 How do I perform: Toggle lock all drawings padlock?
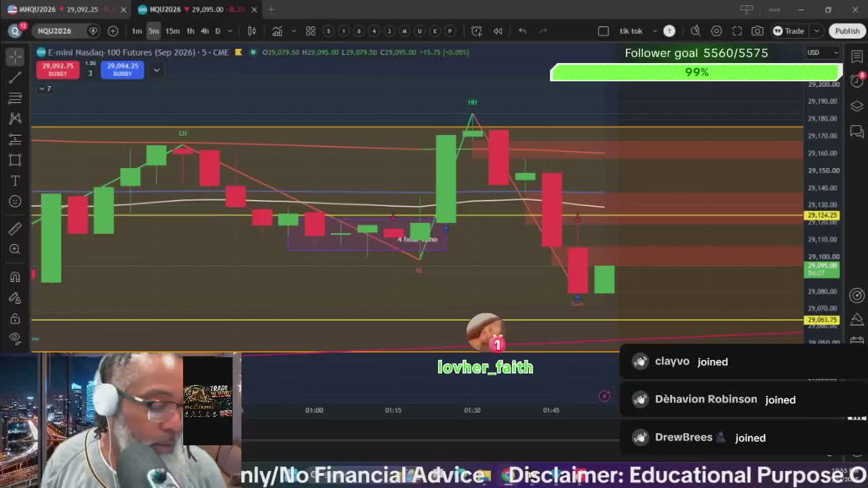coord(15,319)
